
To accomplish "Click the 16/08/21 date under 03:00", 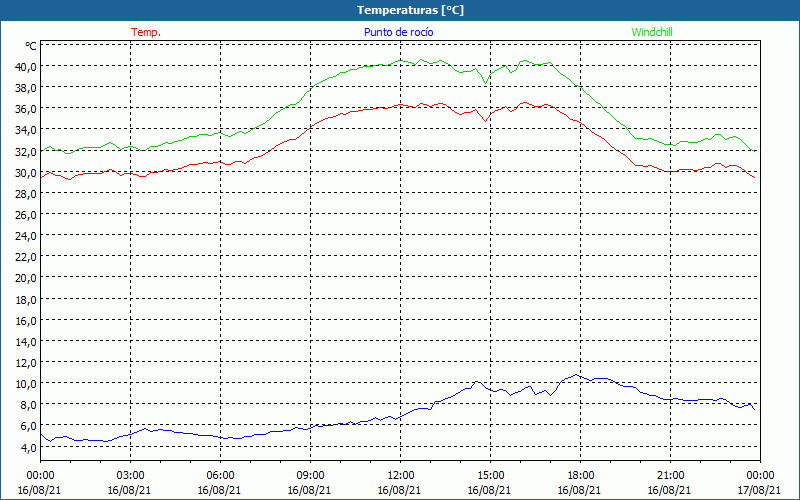I will [x=130, y=490].
